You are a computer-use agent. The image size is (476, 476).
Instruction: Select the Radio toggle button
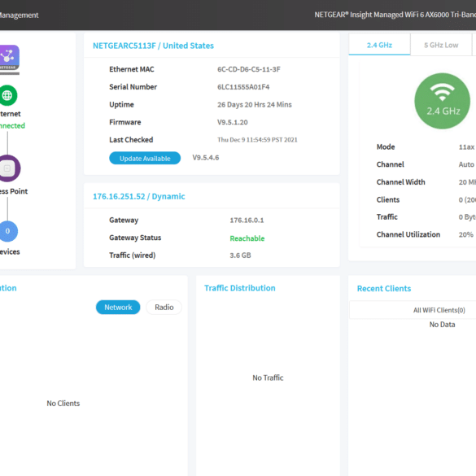coord(164,308)
